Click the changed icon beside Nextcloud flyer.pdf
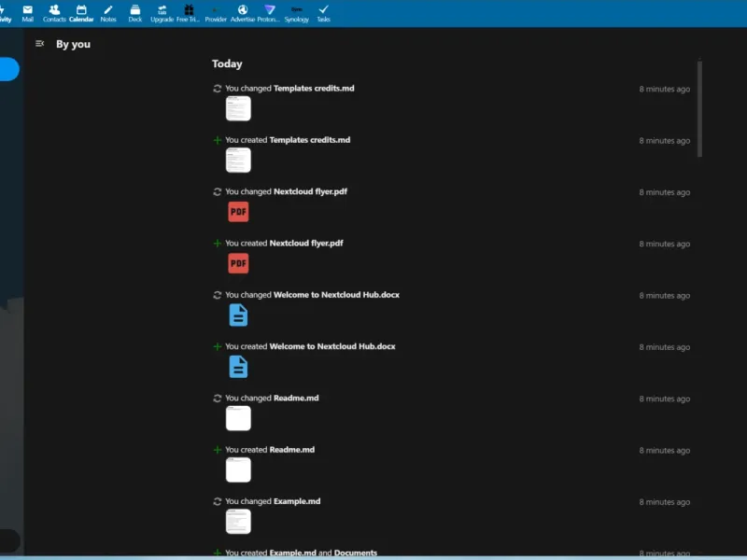The width and height of the screenshot is (747, 560). tap(218, 192)
